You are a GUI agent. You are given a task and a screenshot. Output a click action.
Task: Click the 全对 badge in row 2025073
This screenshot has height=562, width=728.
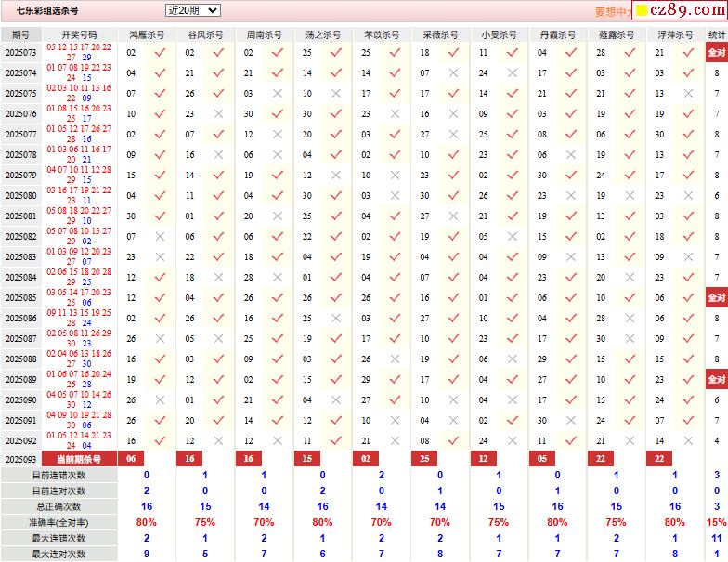717,52
